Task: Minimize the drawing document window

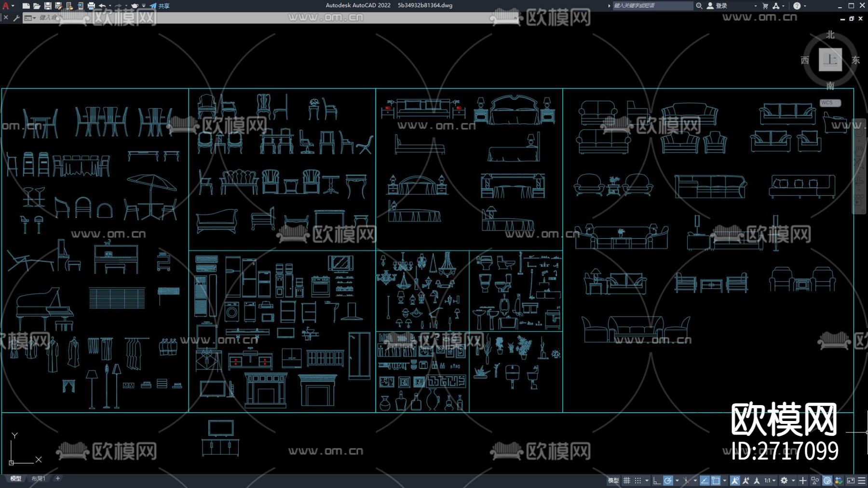Action: (842, 19)
